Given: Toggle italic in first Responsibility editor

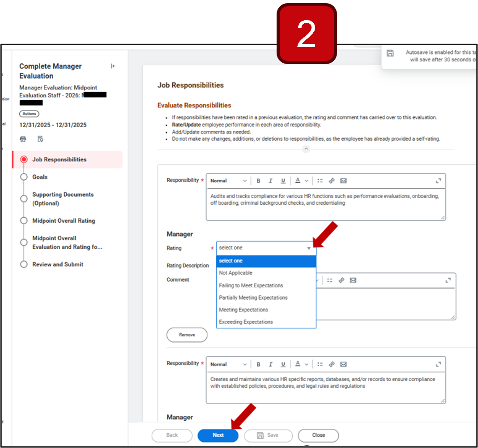Looking at the screenshot, I should pyautogui.click(x=270, y=181).
